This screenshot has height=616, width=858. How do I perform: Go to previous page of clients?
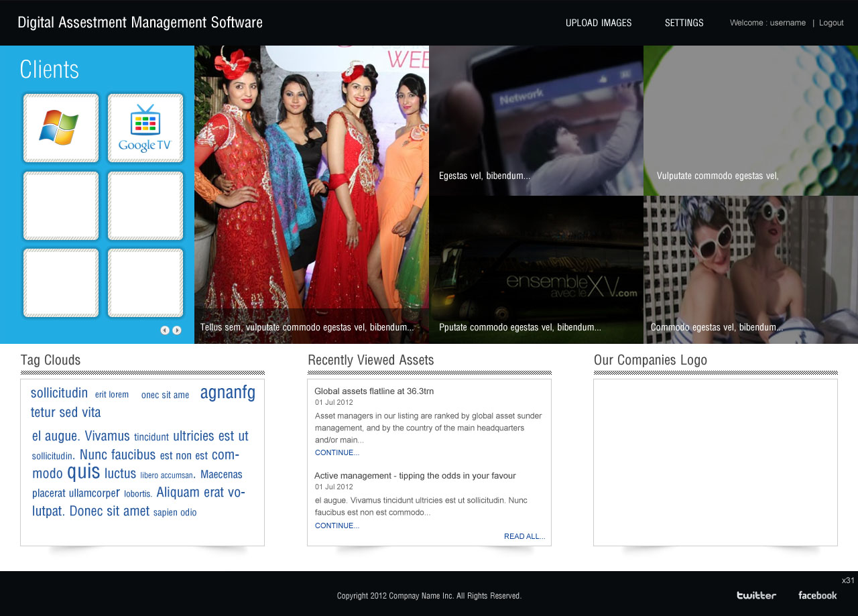tap(165, 330)
